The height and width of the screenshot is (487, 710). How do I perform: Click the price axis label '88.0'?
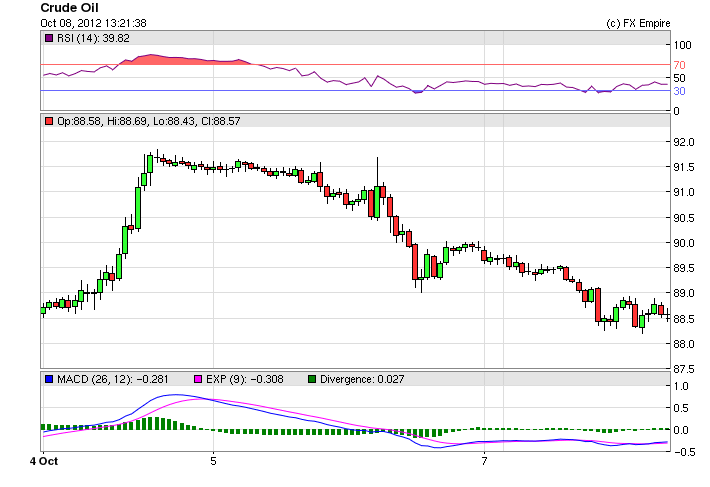click(684, 344)
